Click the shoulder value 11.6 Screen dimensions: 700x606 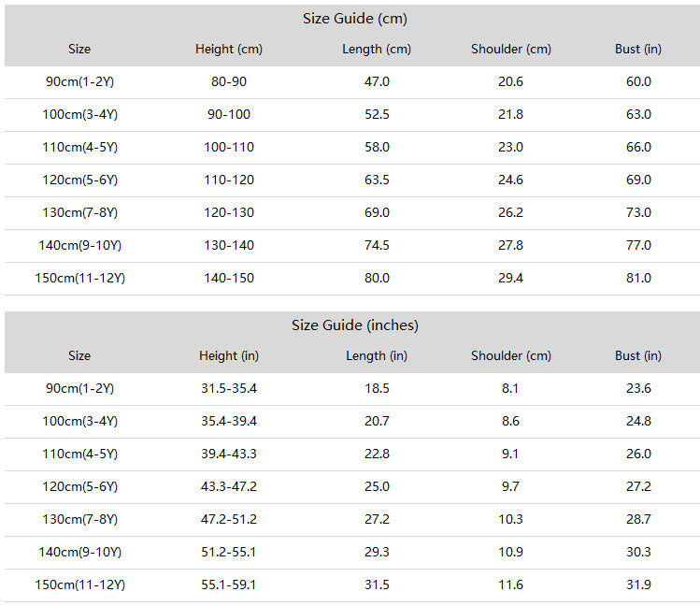pyautogui.click(x=510, y=584)
